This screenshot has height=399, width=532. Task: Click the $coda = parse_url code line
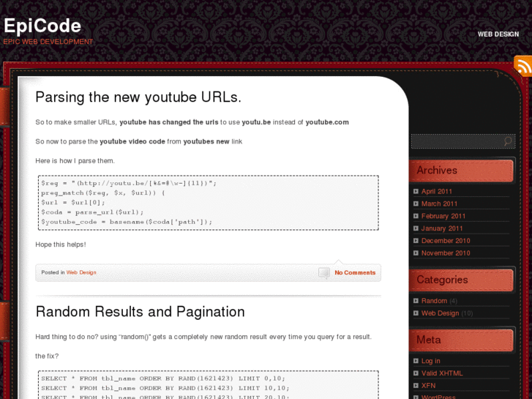[92, 212]
